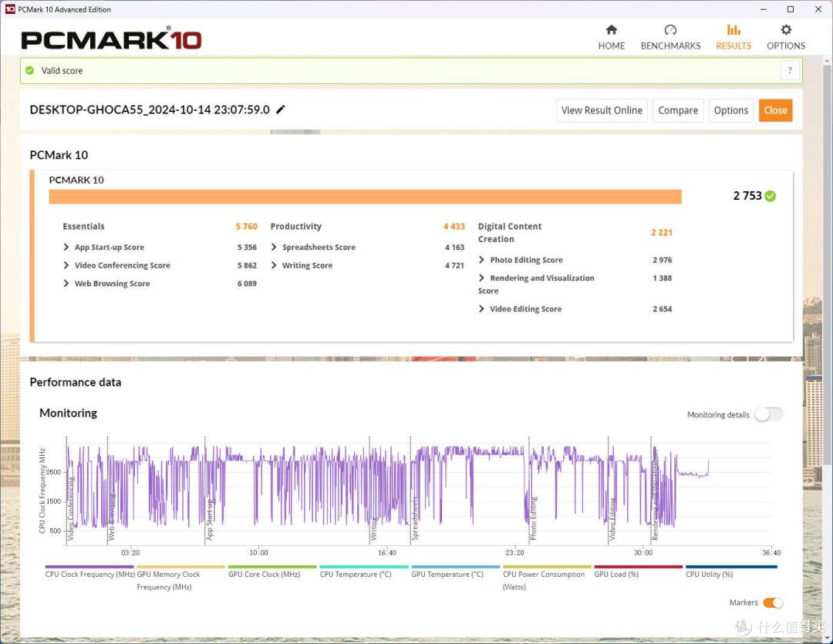
Task: Maximize the PCMark 10 window
Action: 791,9
